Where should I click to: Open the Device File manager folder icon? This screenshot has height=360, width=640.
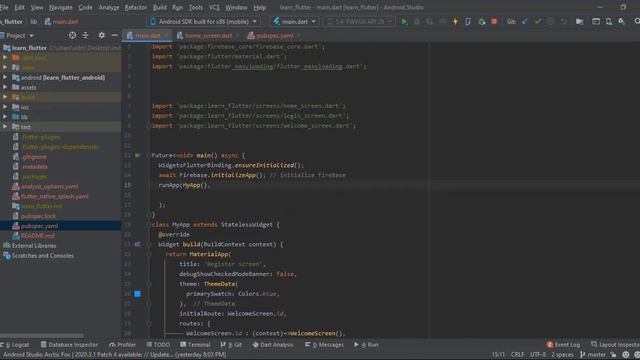click(580, 22)
